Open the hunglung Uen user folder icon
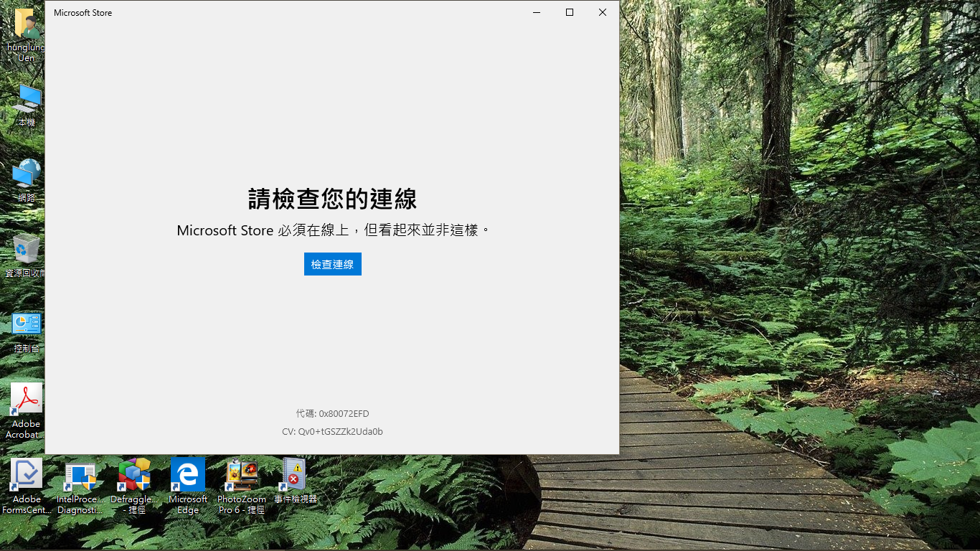Viewport: 980px width, 551px height. point(27,35)
